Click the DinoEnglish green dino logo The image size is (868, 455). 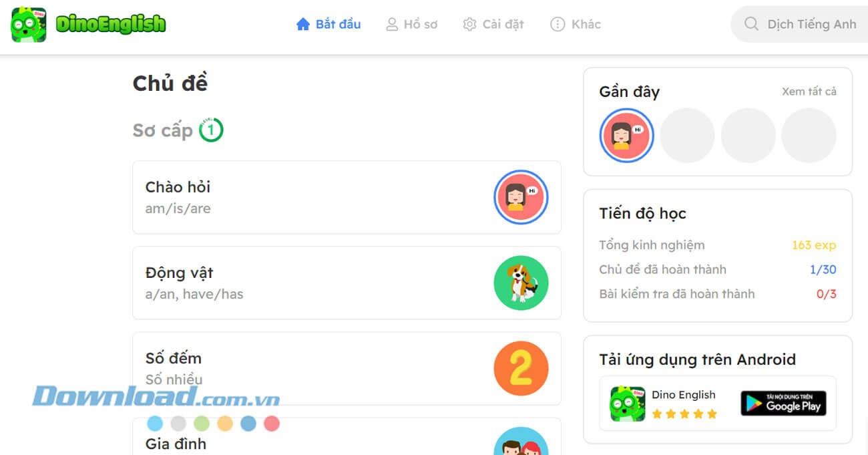[29, 25]
